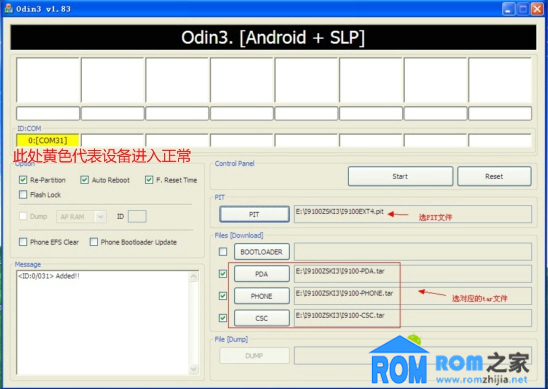The width and height of the screenshot is (548, 389).
Task: Click the yellow 0:[COM31] port box
Action: pyautogui.click(x=48, y=141)
